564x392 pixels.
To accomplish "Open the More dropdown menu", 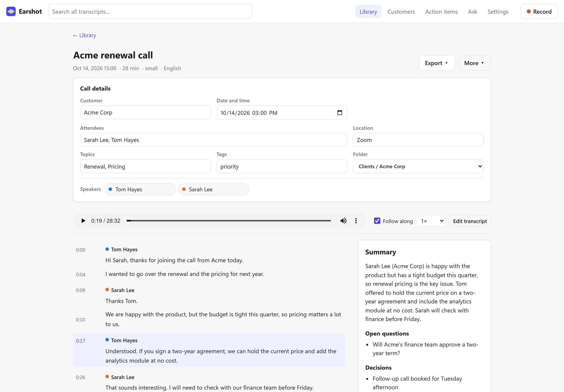I will click(474, 63).
